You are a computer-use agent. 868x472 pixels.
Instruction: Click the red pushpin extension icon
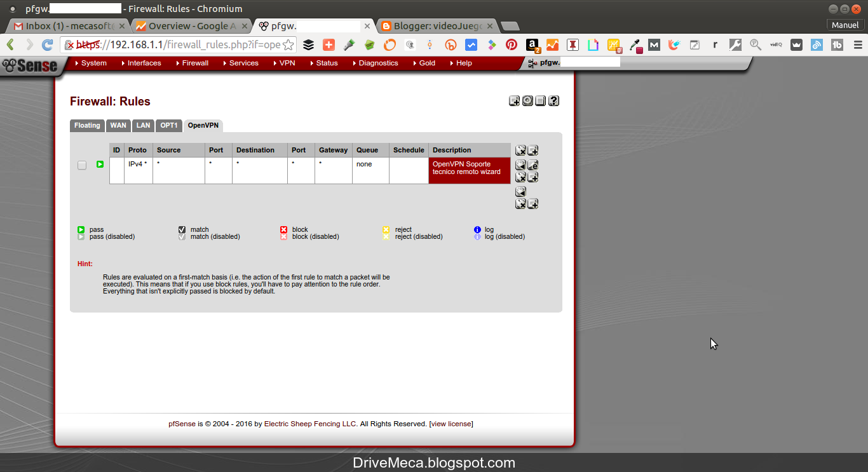point(573,44)
